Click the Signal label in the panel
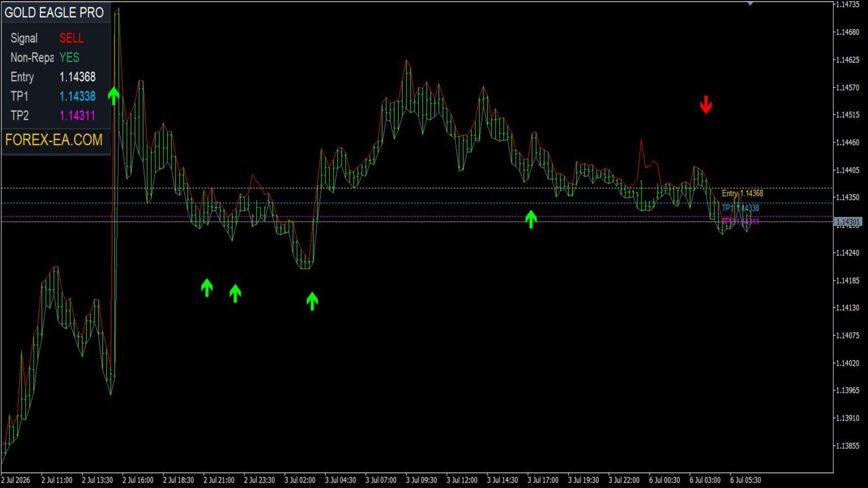 [x=24, y=38]
